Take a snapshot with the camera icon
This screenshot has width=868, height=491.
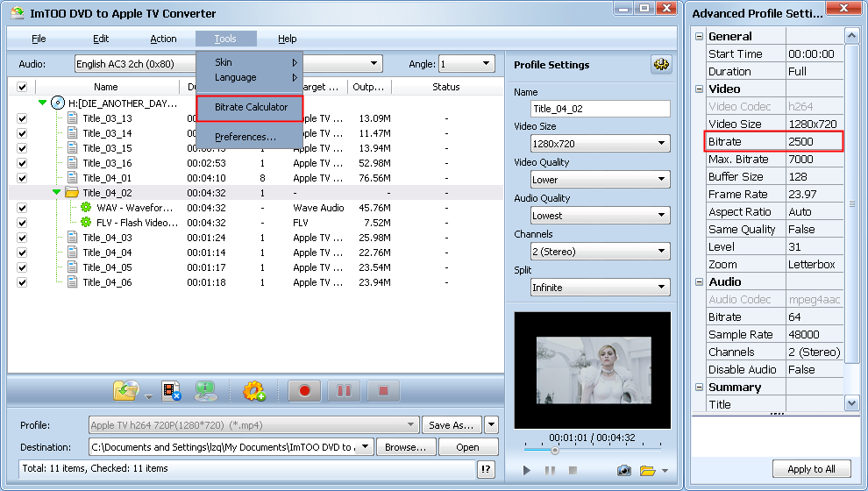point(624,471)
